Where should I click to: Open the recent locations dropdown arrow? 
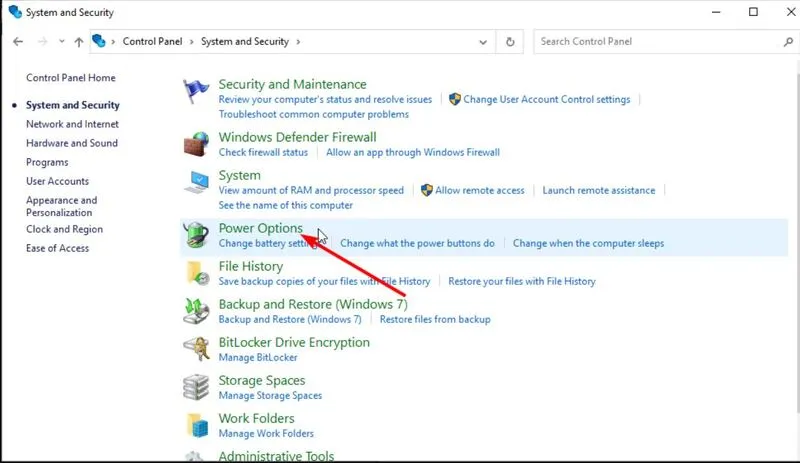point(62,42)
